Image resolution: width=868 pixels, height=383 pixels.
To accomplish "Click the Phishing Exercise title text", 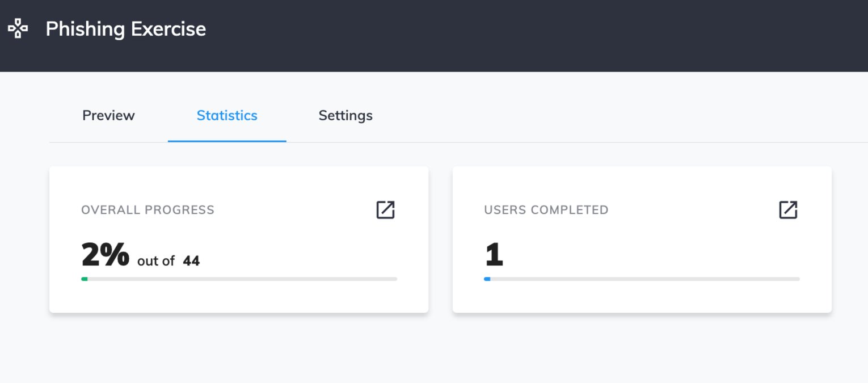I will tap(126, 28).
